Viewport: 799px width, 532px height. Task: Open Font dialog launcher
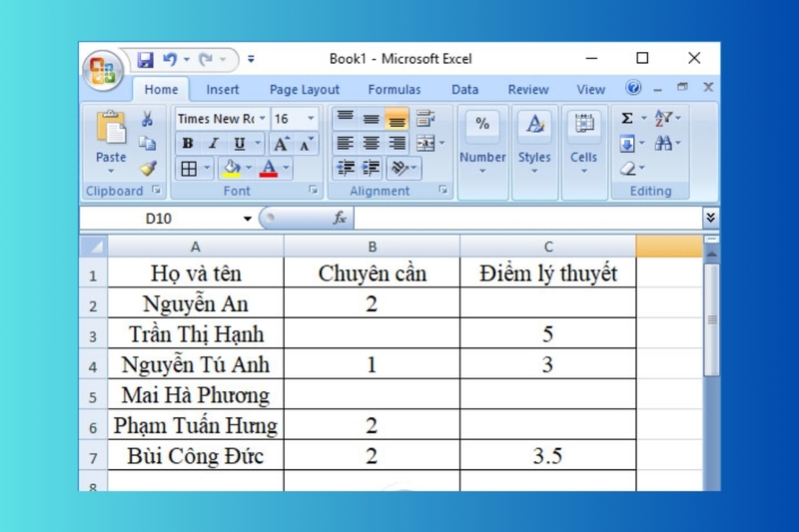pyautogui.click(x=313, y=190)
